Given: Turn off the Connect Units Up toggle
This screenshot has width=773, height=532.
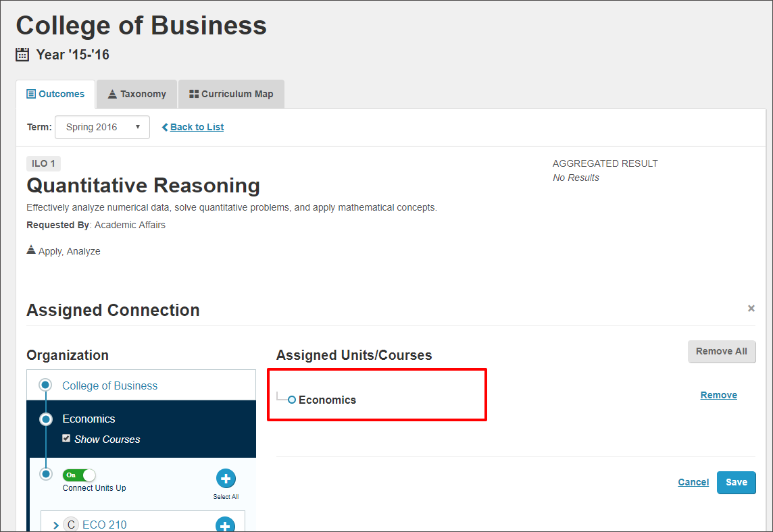Looking at the screenshot, I should point(79,475).
